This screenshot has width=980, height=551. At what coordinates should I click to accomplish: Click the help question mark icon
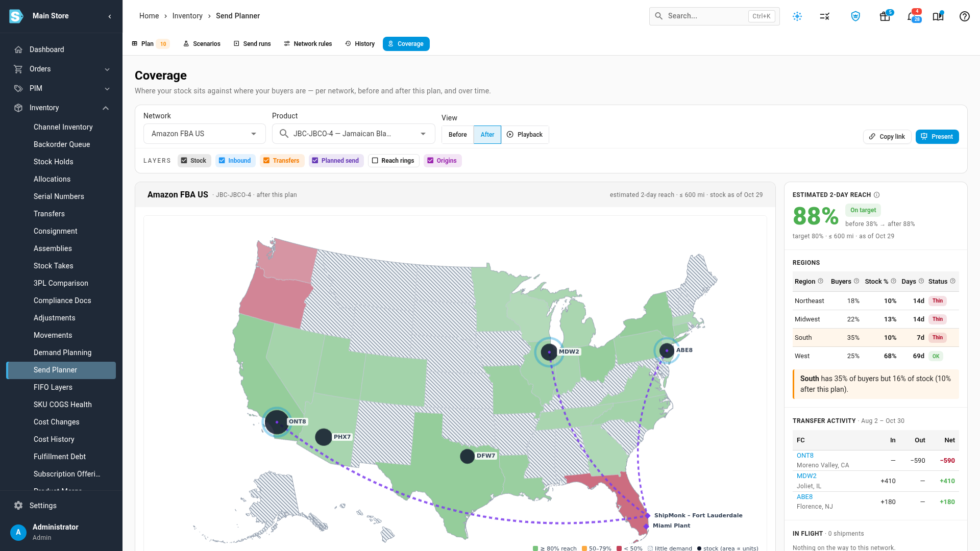pyautogui.click(x=965, y=16)
